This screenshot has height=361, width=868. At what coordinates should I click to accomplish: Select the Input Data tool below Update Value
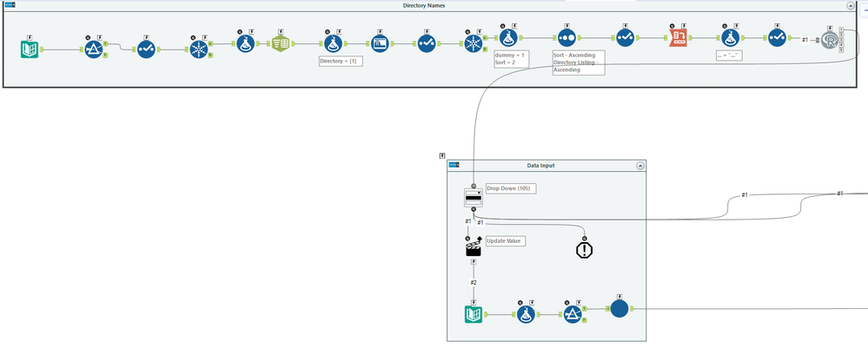[x=474, y=314]
